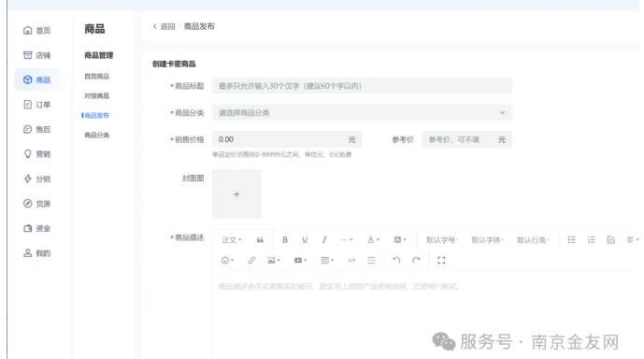Open 分销 distribution in left sidebar

coord(37,179)
